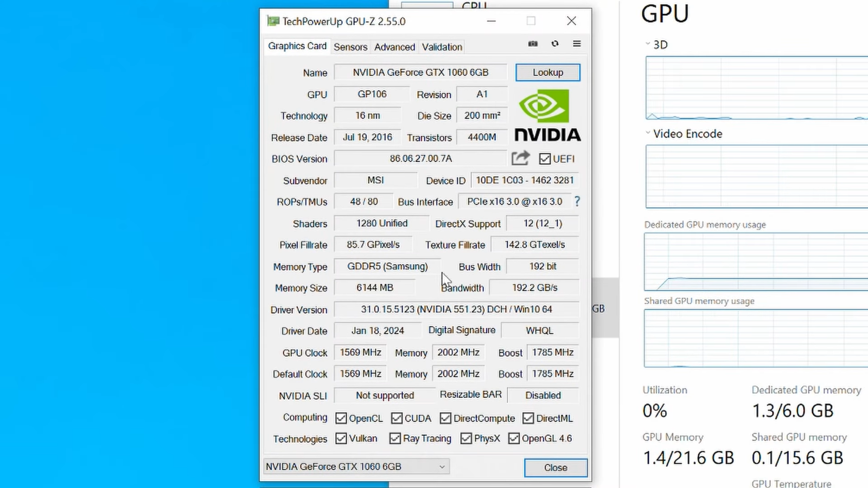Click the GPU-Z refresh icon

coord(554,44)
